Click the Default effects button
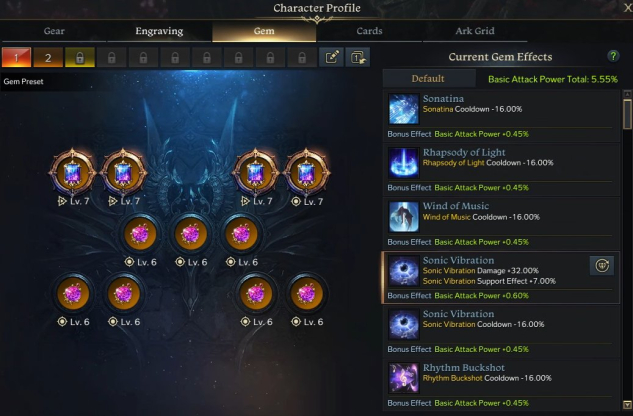This screenshot has width=633, height=416. (x=428, y=78)
